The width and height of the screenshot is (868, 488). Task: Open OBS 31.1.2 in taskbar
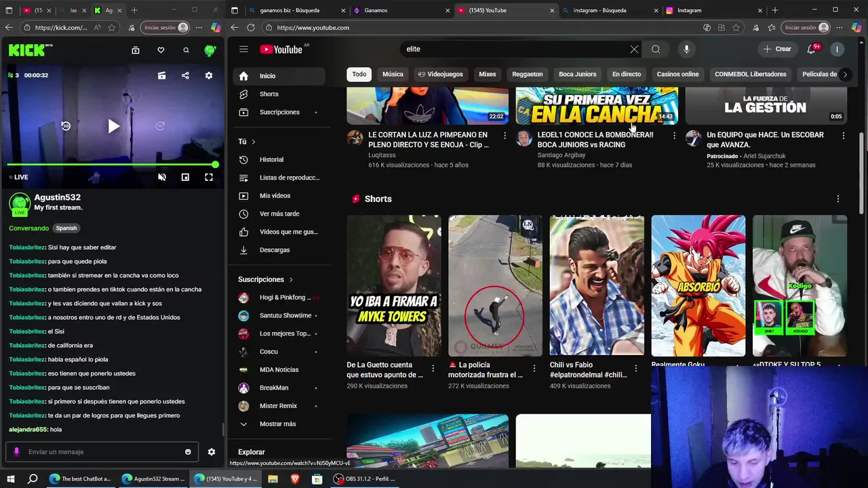click(364, 479)
